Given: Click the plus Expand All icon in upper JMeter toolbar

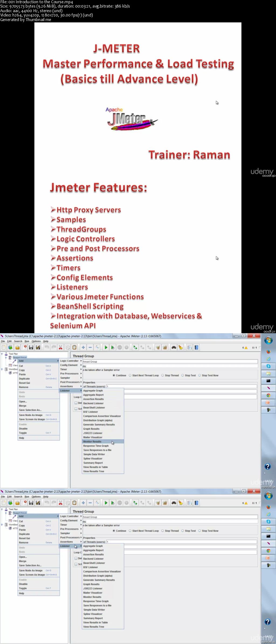Looking at the screenshot, I should 83,347.
